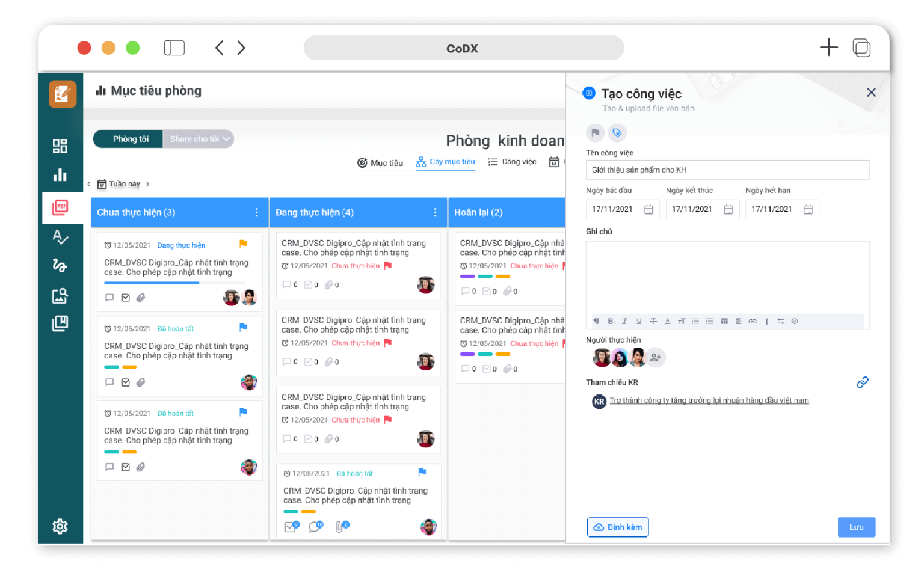Open the Ngày bắt đầu date picker
Viewport: 924px width, 567px height.
pos(648,209)
